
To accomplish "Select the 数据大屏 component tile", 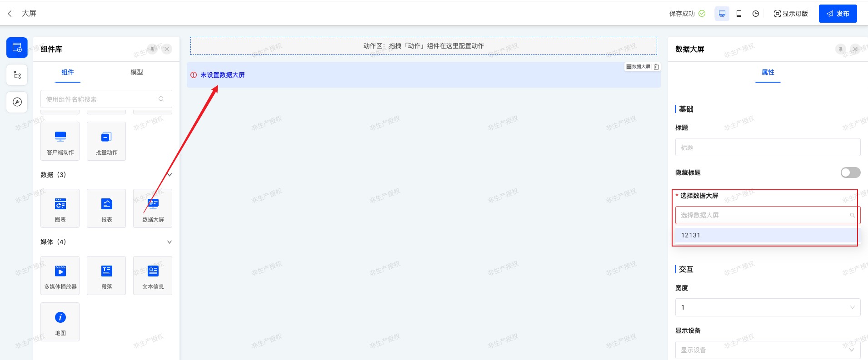I will [x=153, y=208].
